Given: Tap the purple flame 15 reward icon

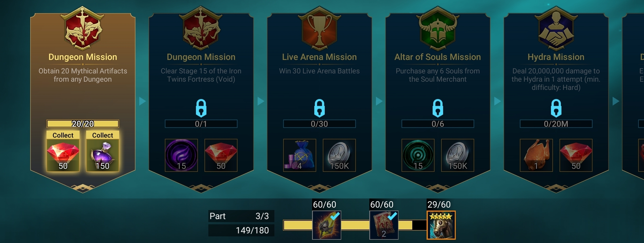Looking at the screenshot, I should 181,155.
